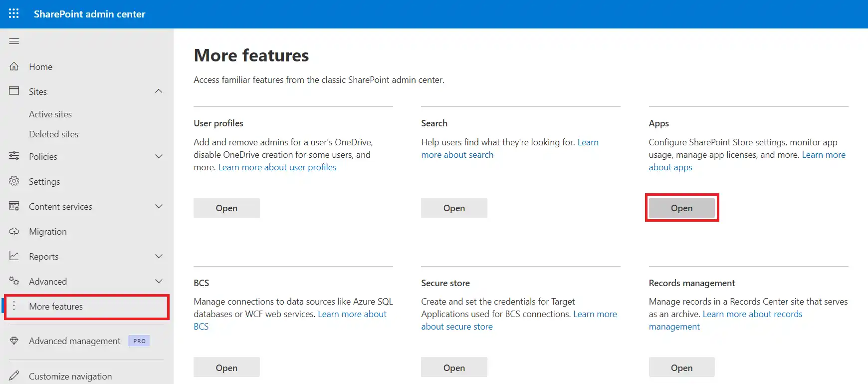Click the Search card title
Screen dimensions: 868x384
(434, 123)
